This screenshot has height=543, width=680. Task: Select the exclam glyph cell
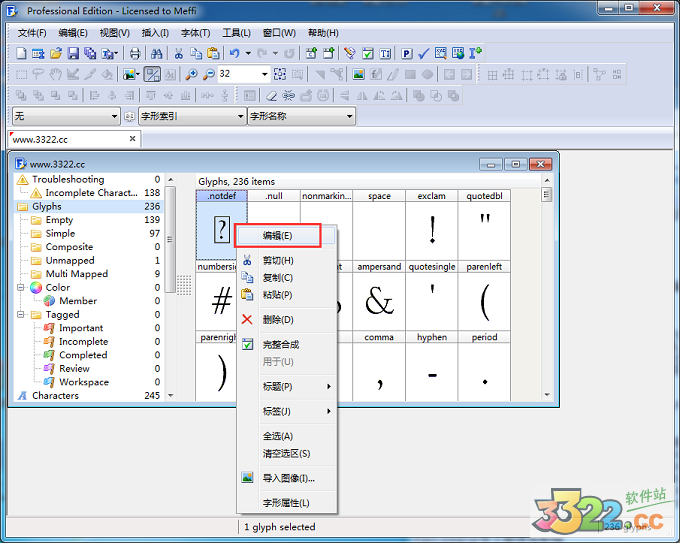[432, 230]
